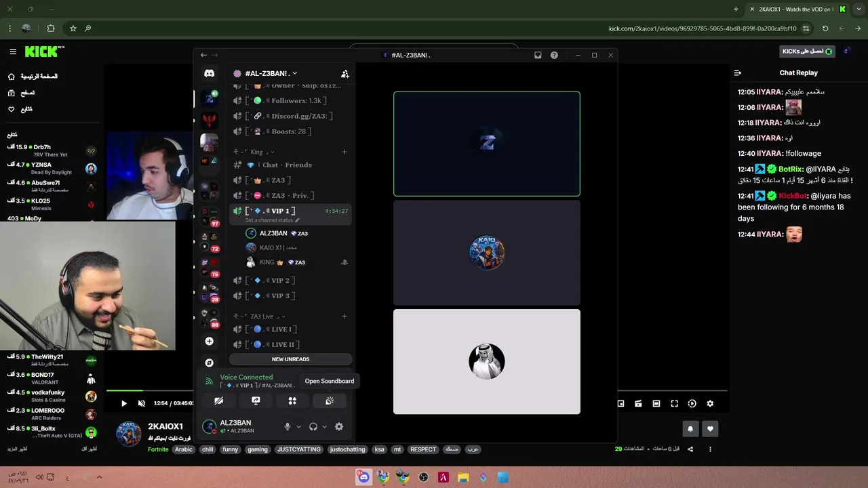This screenshot has width=868, height=488.
Task: Deafen via the headphones icon
Action: coord(313,426)
